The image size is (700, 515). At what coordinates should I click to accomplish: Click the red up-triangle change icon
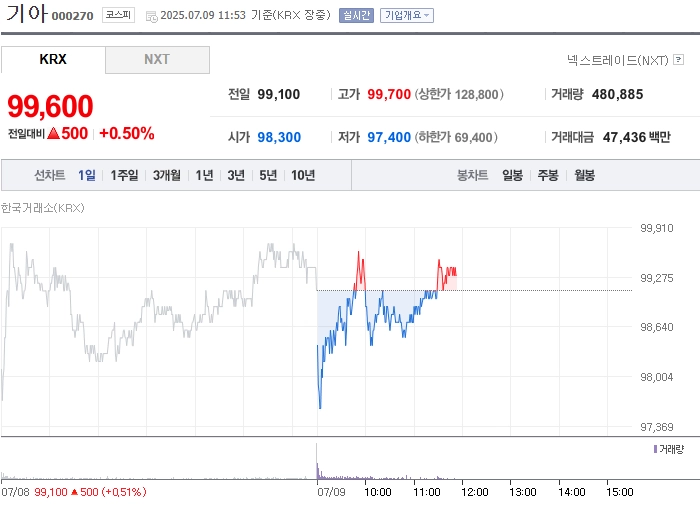tap(53, 133)
